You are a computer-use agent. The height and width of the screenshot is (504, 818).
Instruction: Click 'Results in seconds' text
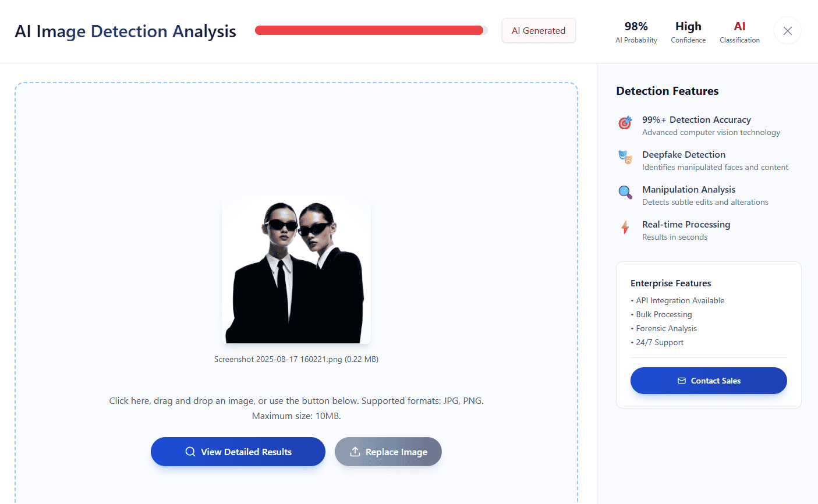pyautogui.click(x=675, y=237)
